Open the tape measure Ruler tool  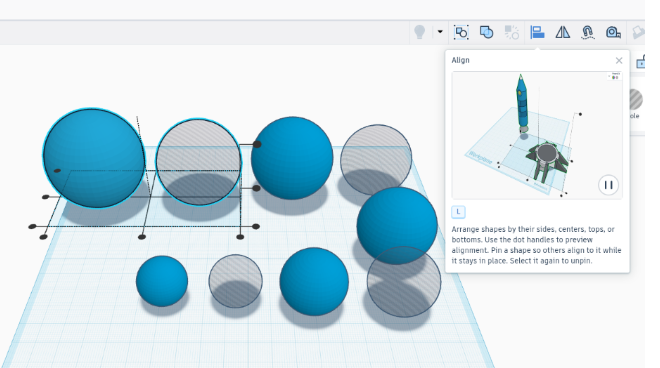click(x=613, y=32)
